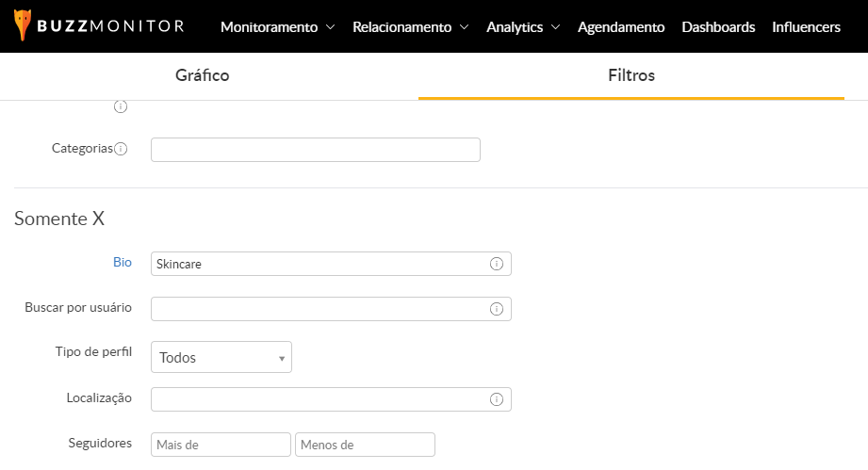Click the Mais de followers field
This screenshot has height=470, width=868.
coord(221,445)
